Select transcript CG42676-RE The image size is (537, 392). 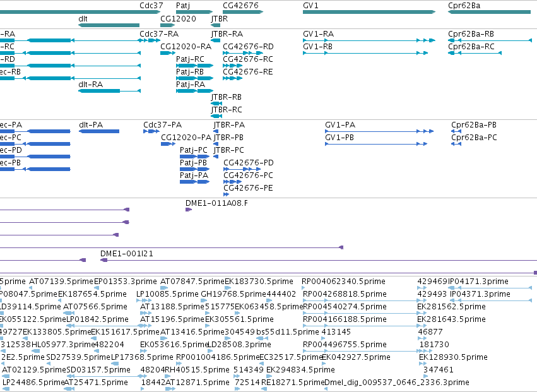pyautogui.click(x=248, y=71)
